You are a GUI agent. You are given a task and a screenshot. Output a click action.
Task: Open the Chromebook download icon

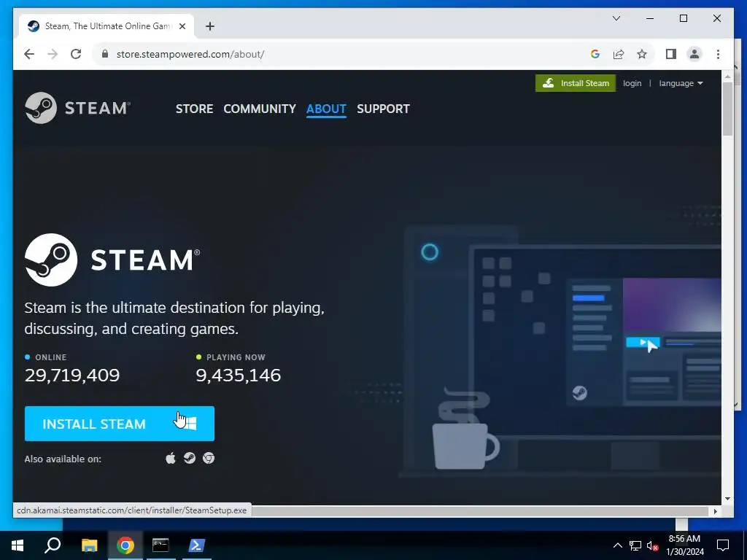click(209, 458)
